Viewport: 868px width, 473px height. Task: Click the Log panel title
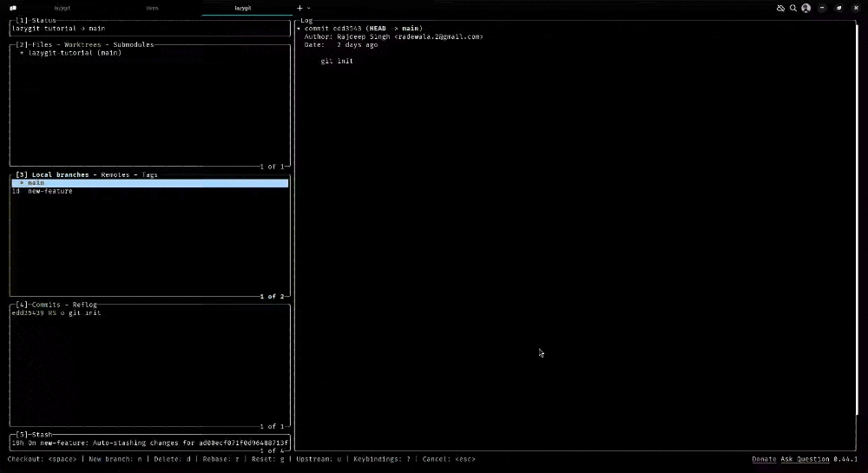(306, 21)
